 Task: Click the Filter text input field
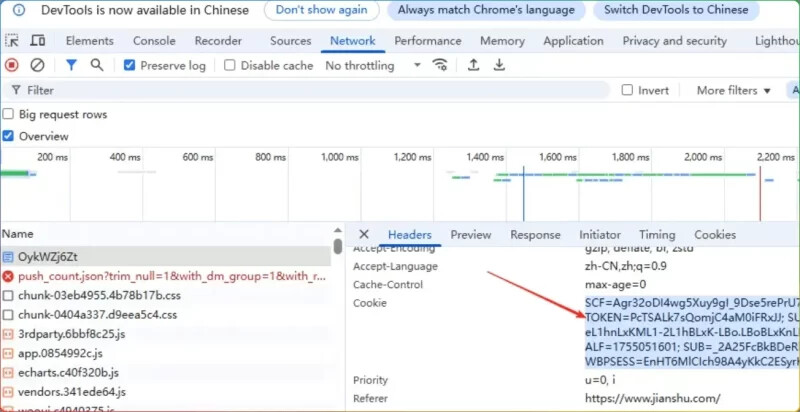(300, 90)
